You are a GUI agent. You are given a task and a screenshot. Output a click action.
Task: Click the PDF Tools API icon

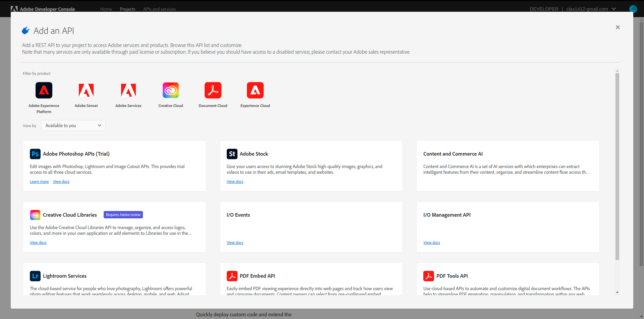pyautogui.click(x=429, y=276)
